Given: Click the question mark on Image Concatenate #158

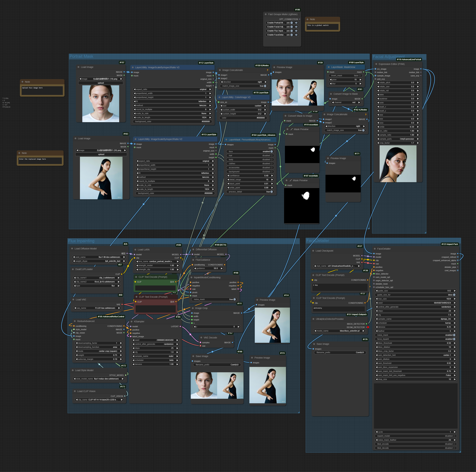Looking at the screenshot, I should [x=267, y=70].
